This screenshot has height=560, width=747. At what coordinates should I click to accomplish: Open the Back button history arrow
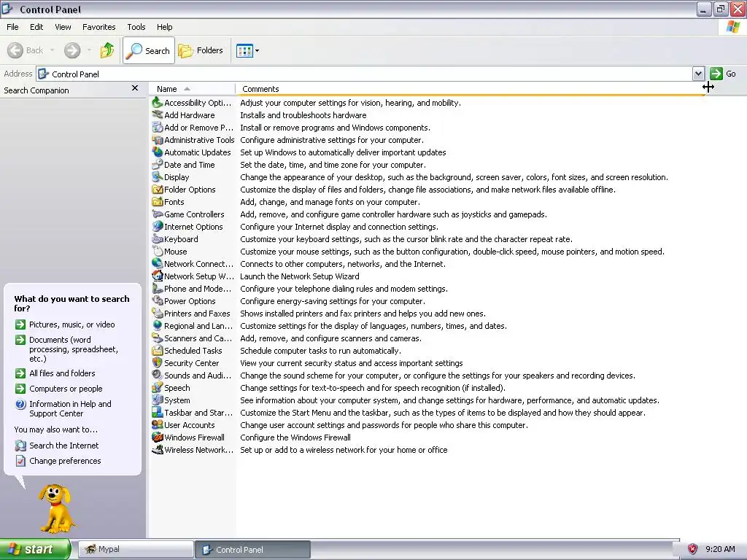coord(52,50)
